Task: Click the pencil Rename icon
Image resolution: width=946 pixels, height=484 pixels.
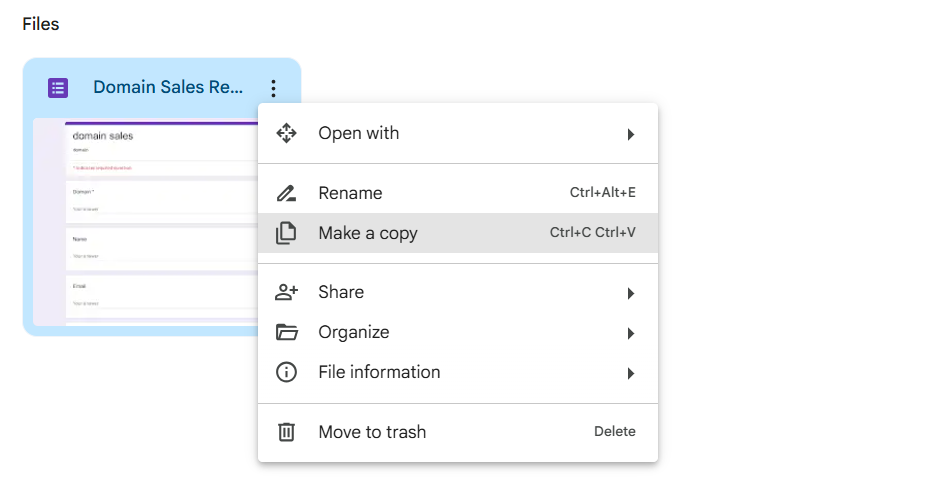Action: (x=286, y=193)
